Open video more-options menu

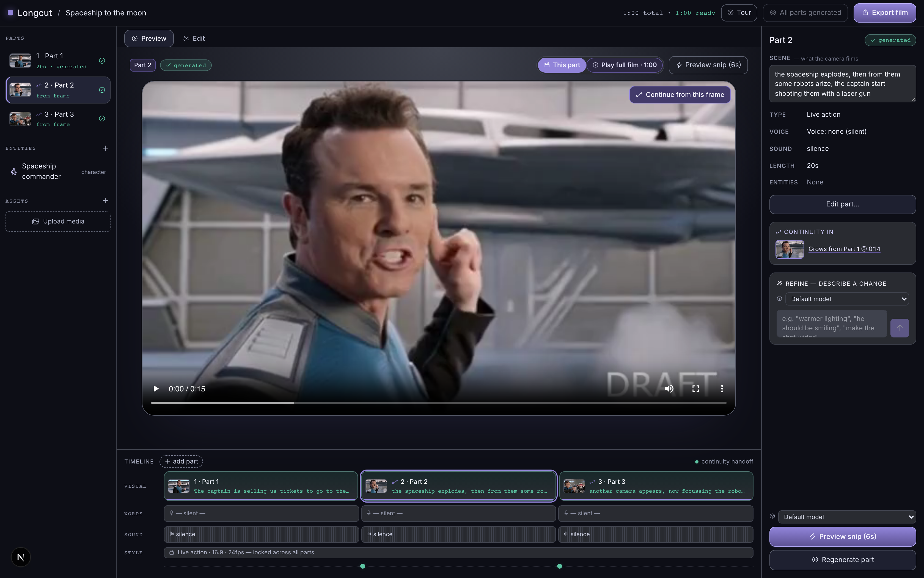[722, 389]
